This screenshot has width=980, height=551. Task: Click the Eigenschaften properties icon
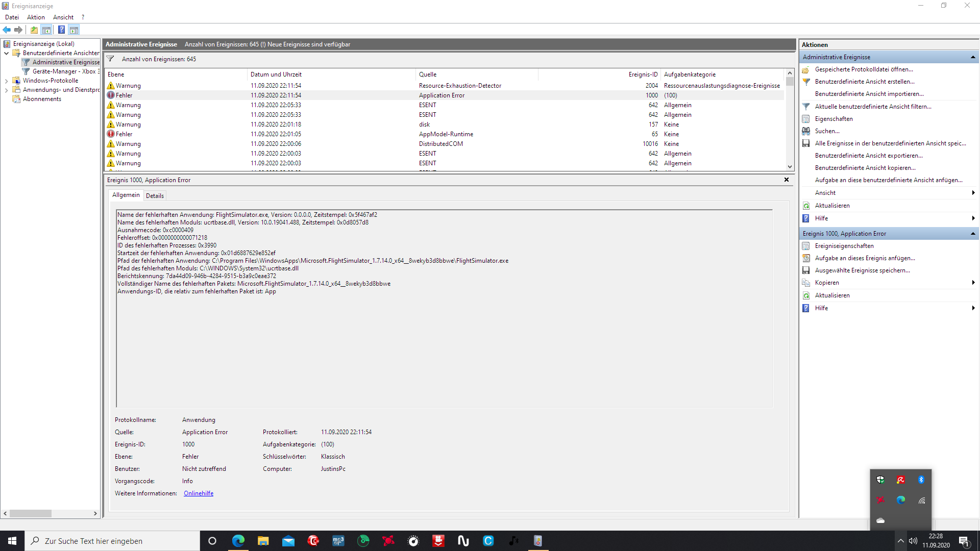tap(806, 119)
